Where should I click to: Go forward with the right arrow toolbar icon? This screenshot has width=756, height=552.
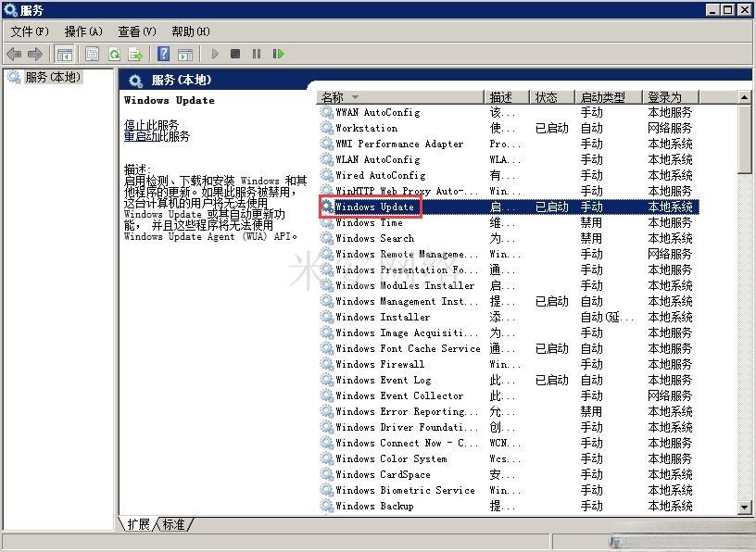click(34, 54)
